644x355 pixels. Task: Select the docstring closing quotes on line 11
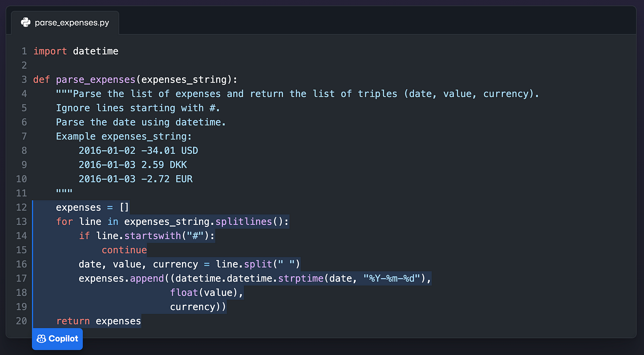64,193
